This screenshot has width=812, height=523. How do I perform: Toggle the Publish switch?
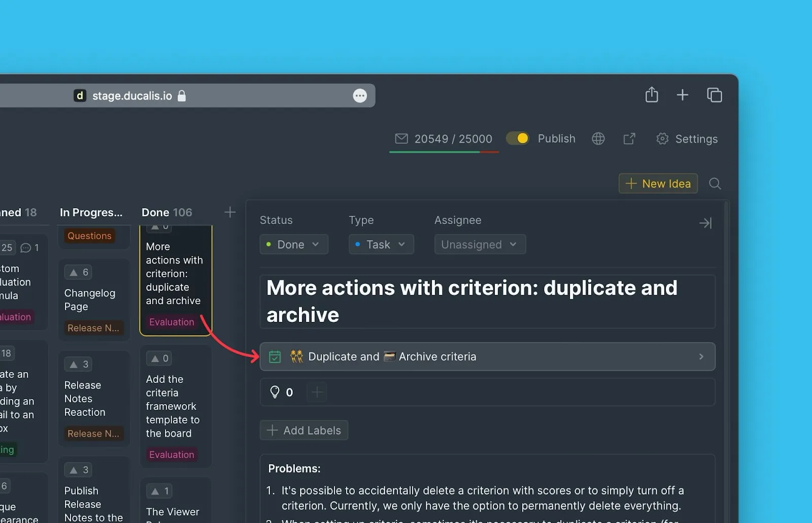(518, 139)
